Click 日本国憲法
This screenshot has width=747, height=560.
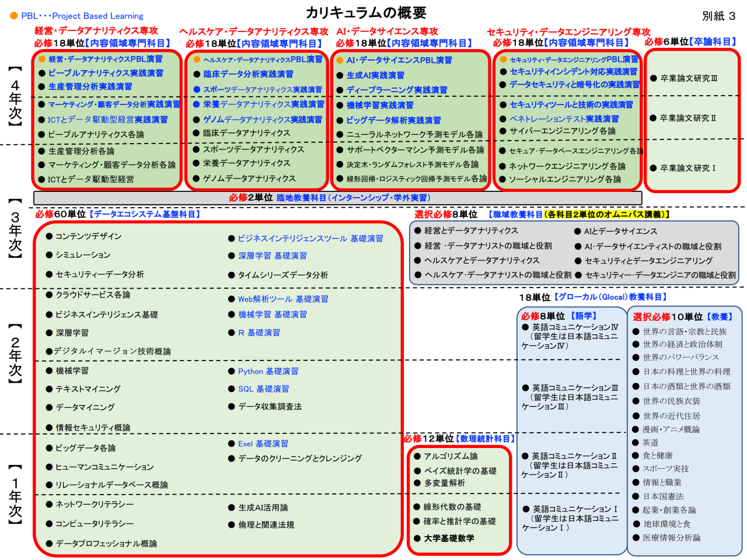(663, 496)
